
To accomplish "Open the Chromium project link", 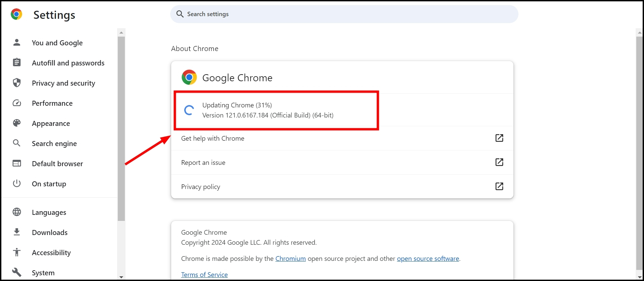I will click(290, 259).
